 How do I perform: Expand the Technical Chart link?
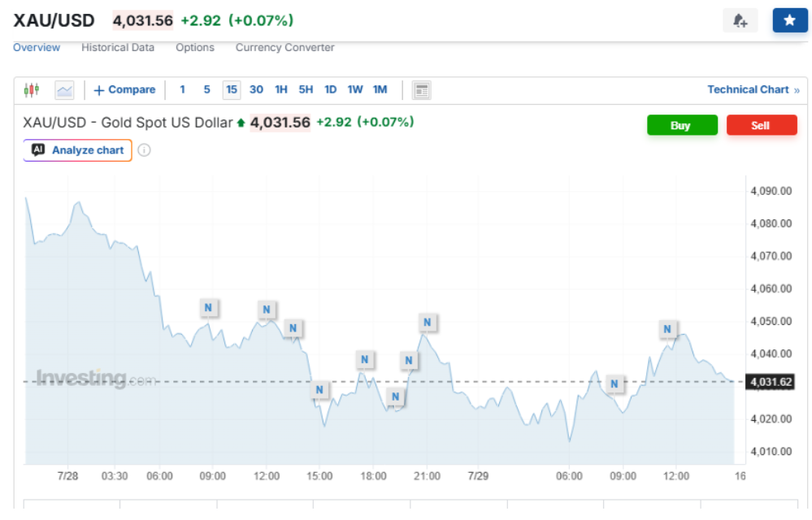click(753, 90)
